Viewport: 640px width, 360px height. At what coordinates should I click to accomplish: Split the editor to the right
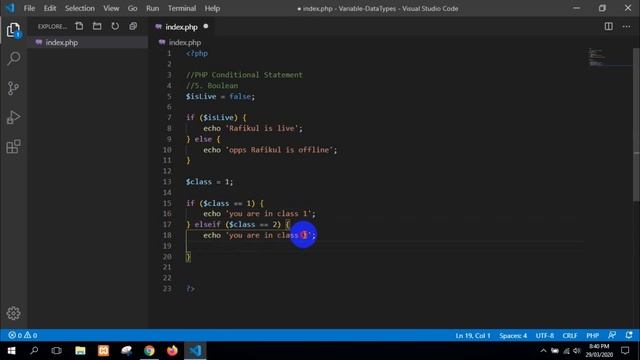608,27
